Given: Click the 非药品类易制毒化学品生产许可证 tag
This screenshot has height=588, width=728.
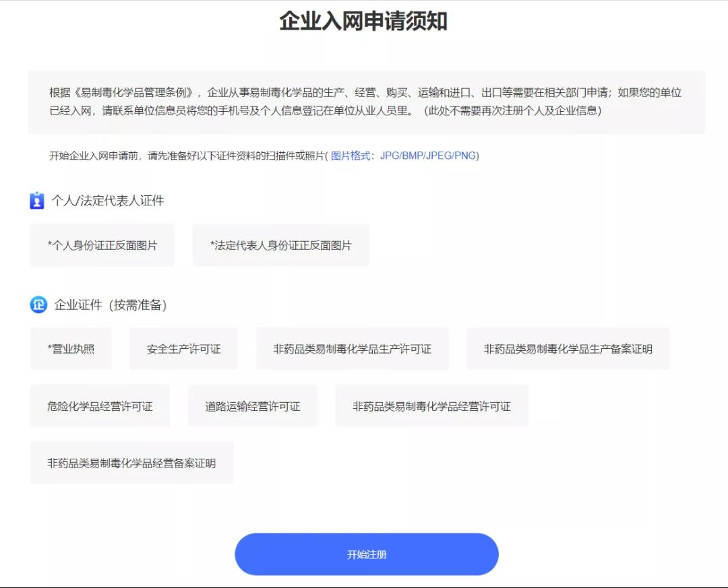Looking at the screenshot, I should [352, 349].
